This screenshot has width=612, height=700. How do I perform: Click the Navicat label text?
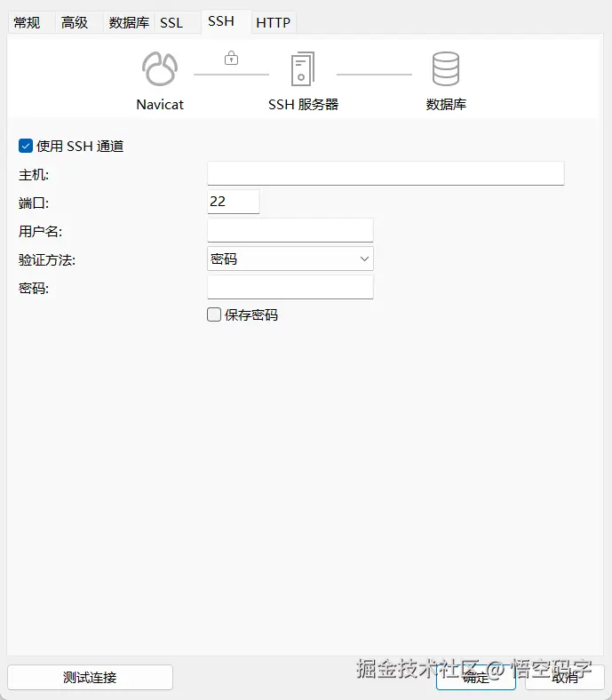(160, 105)
